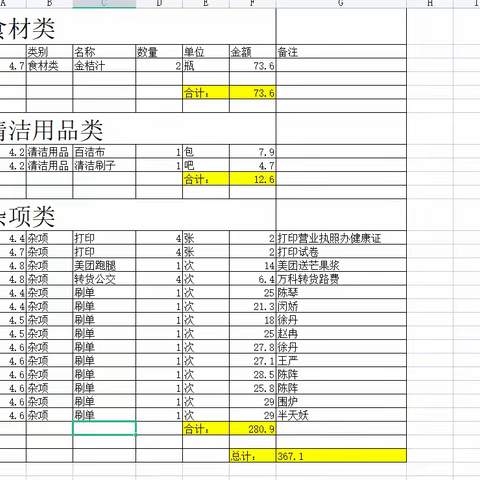Click the 打印营业执照办健康证 remark cell
Screen dimensions: 480x480
coord(341,238)
